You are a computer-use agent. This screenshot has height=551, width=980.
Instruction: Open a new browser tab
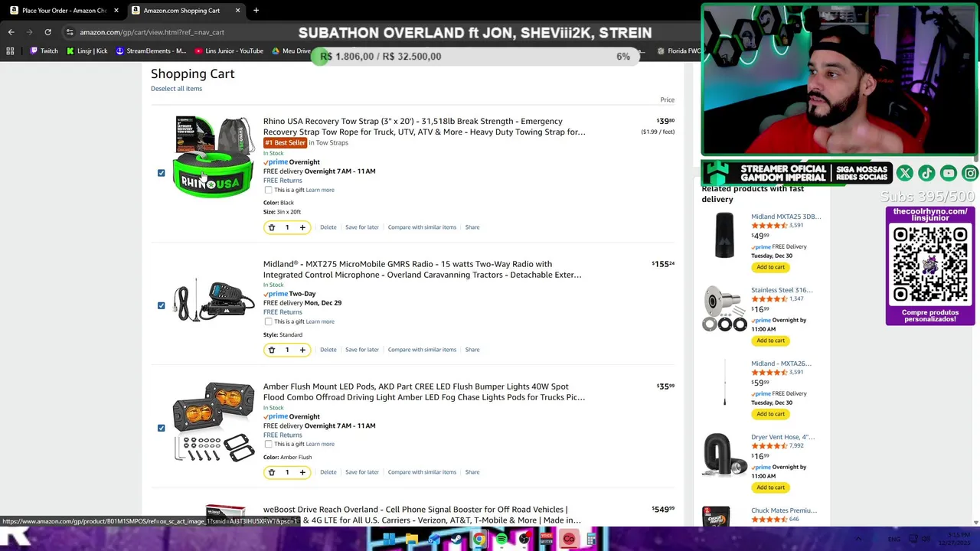tap(256, 11)
